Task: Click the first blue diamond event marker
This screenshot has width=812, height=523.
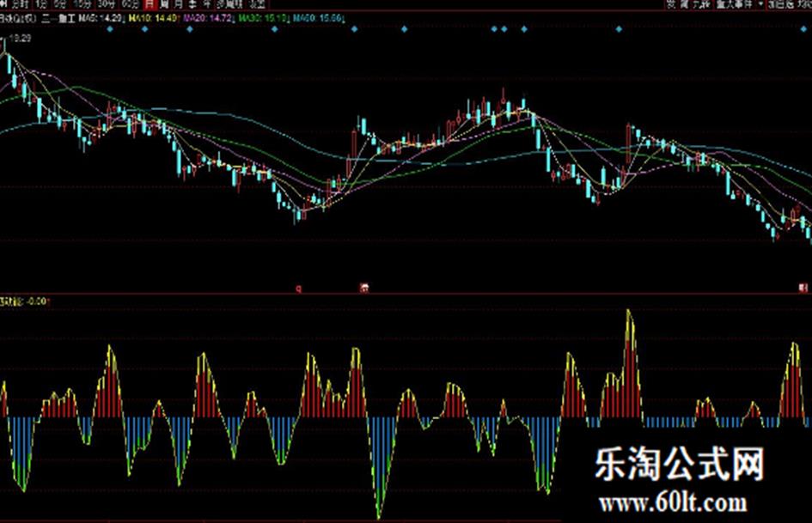Action: tap(110, 29)
